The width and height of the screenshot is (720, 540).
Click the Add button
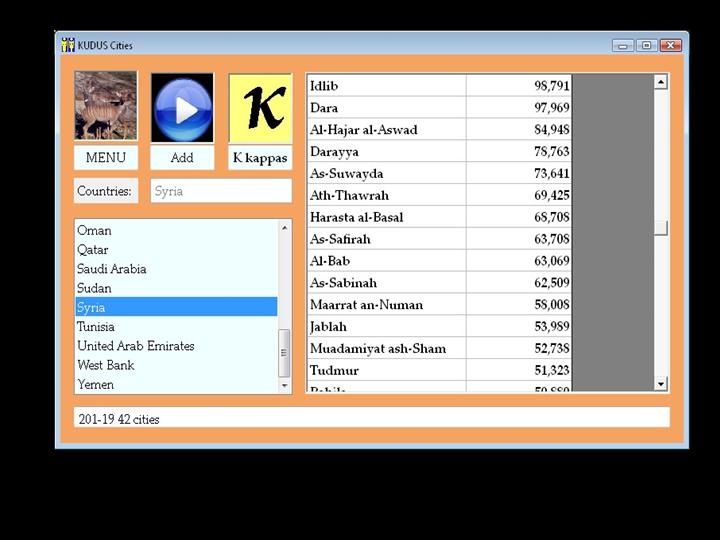coord(182,158)
